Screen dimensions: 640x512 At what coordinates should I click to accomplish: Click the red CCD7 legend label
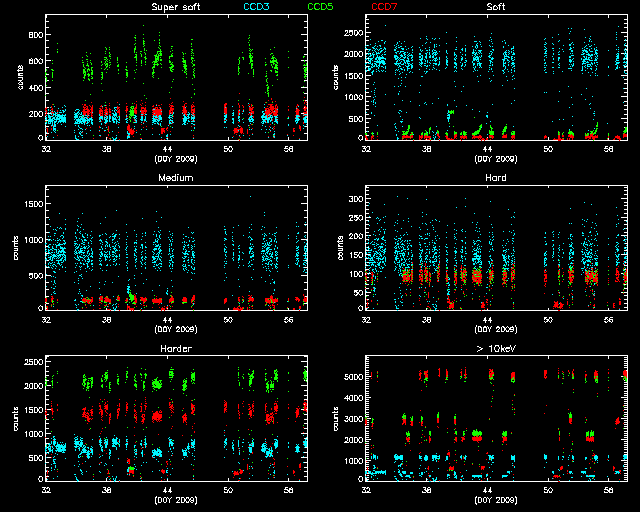coord(385,7)
